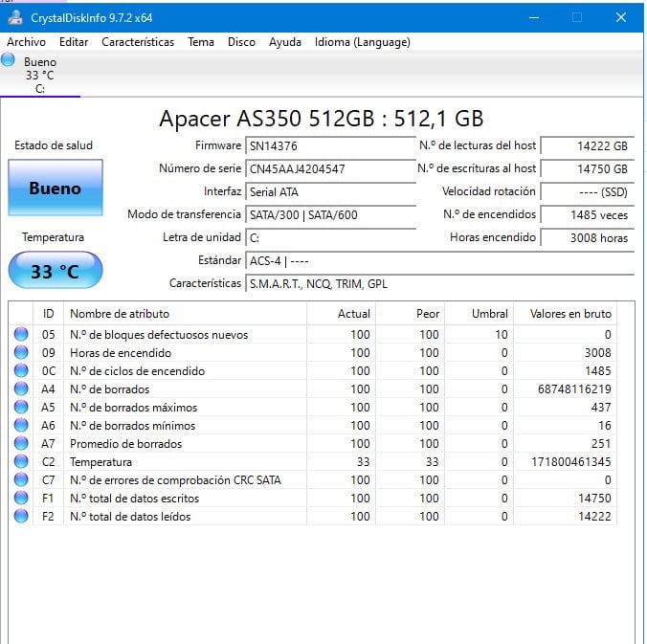Click rotation speed value ---- (SSD)
Image resolution: width=647 pixels, height=644 pixels.
[587, 192]
